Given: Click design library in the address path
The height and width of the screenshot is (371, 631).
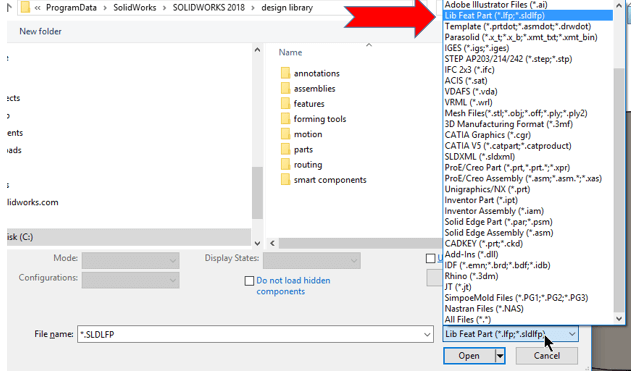Looking at the screenshot, I should tap(287, 7).
